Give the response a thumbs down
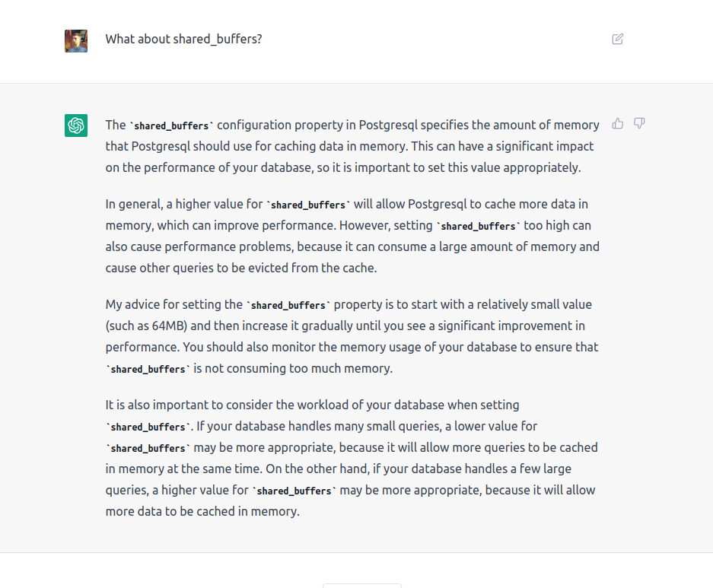The height and width of the screenshot is (588, 713). pyautogui.click(x=639, y=123)
